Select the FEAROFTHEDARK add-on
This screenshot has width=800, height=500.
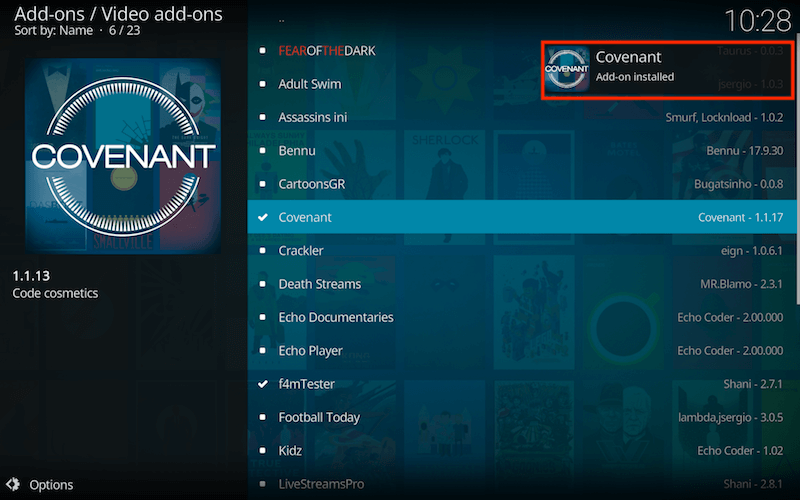(522, 51)
